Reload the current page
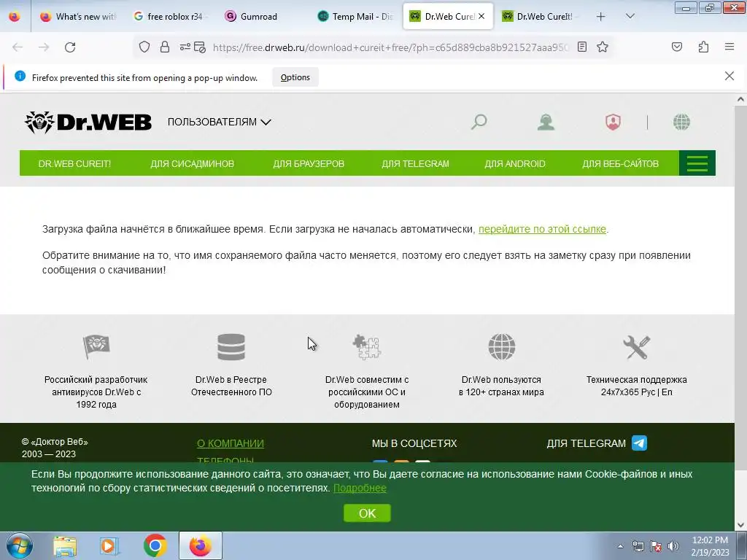The image size is (747, 560). pyautogui.click(x=70, y=47)
